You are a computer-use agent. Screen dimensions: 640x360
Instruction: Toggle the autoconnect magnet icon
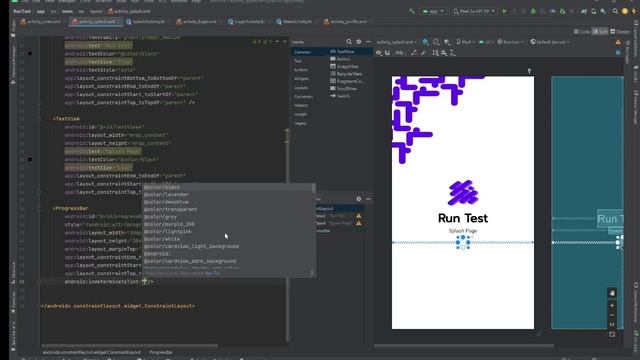click(387, 53)
